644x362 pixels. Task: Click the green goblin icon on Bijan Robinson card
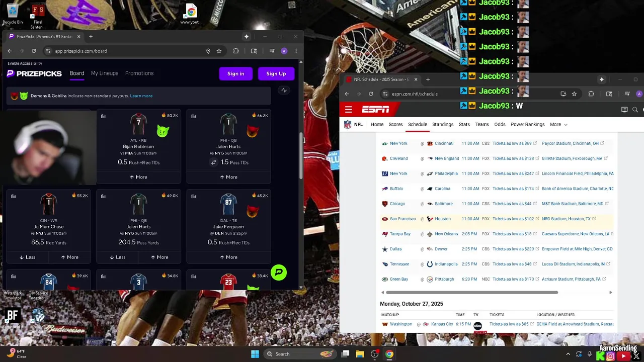coord(162,132)
